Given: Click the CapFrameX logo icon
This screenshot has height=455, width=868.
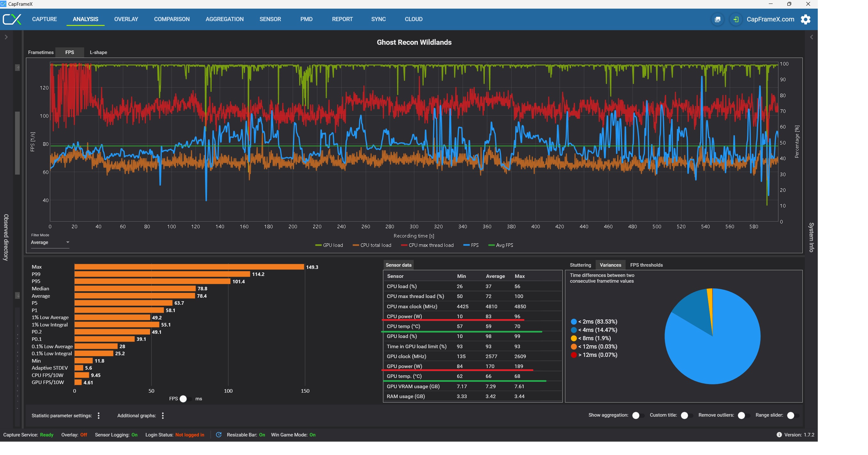Looking at the screenshot, I should coord(12,19).
